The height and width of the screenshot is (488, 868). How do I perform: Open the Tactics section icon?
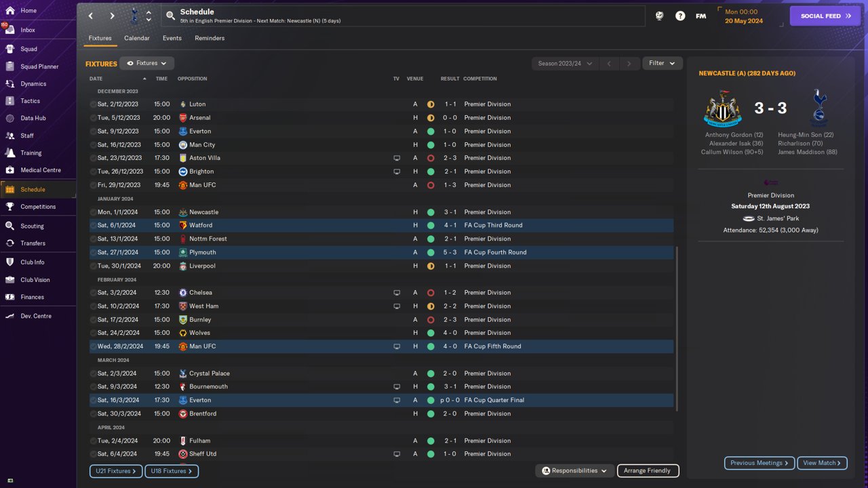click(9, 101)
